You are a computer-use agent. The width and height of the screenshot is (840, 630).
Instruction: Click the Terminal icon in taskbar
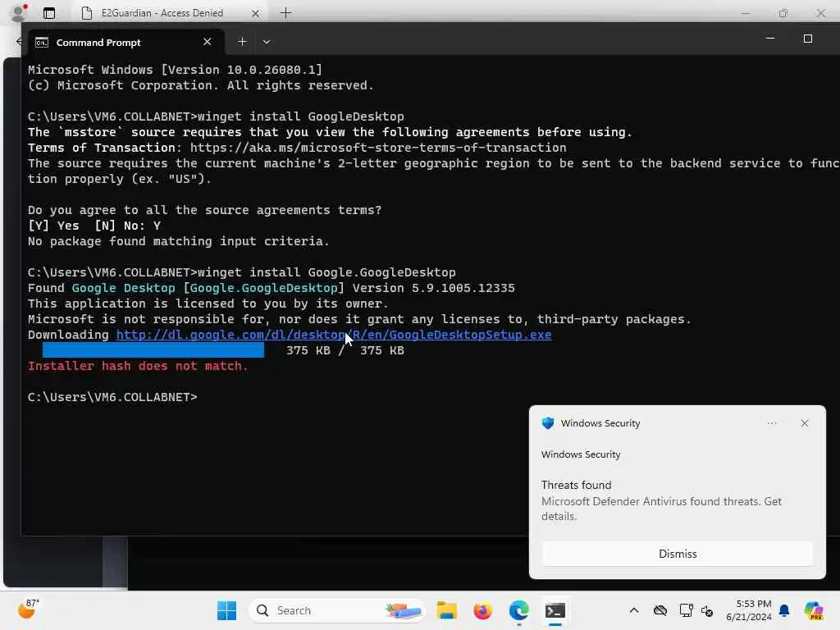(555, 610)
